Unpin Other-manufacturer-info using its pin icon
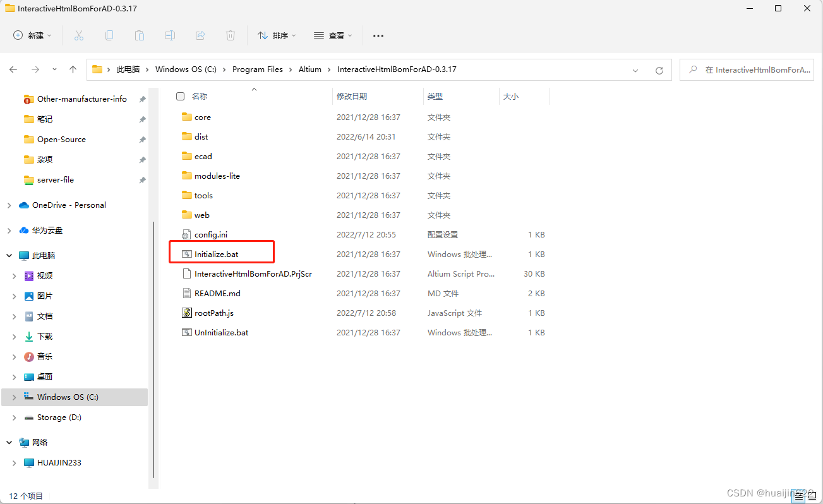 142,99
